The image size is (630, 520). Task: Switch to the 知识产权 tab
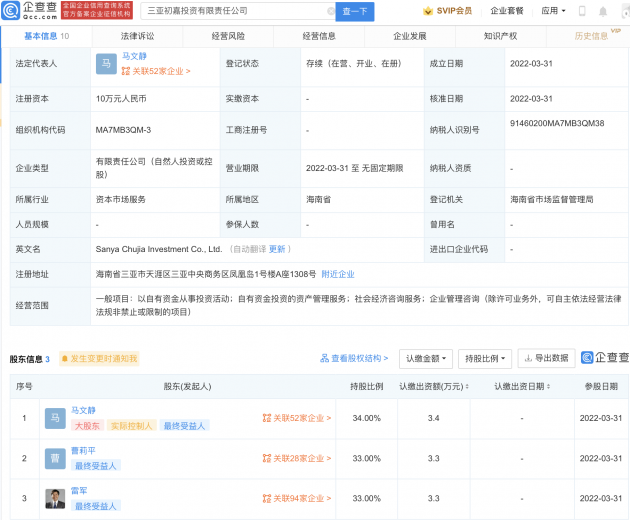pos(500,36)
